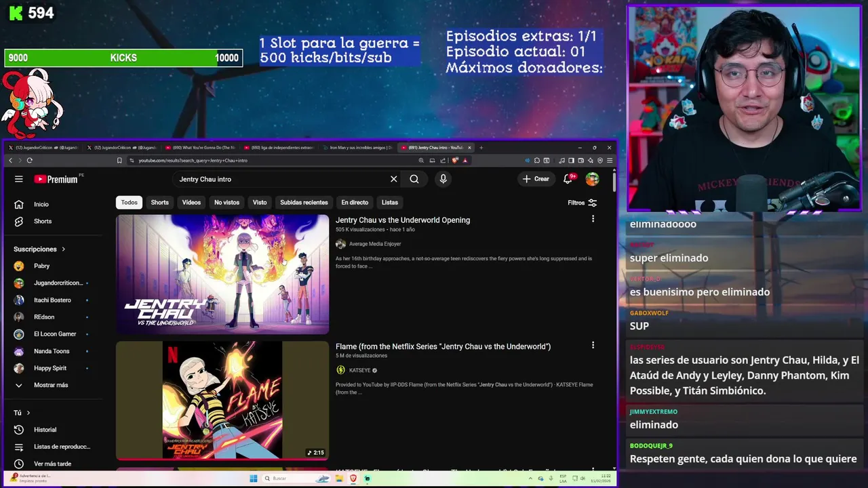Screen dimensions: 868x488
Task: Select the Visto filter chip
Action: click(x=260, y=203)
